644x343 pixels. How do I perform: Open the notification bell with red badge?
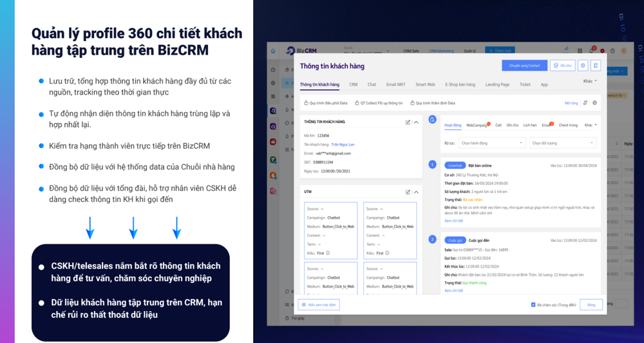tap(592, 50)
